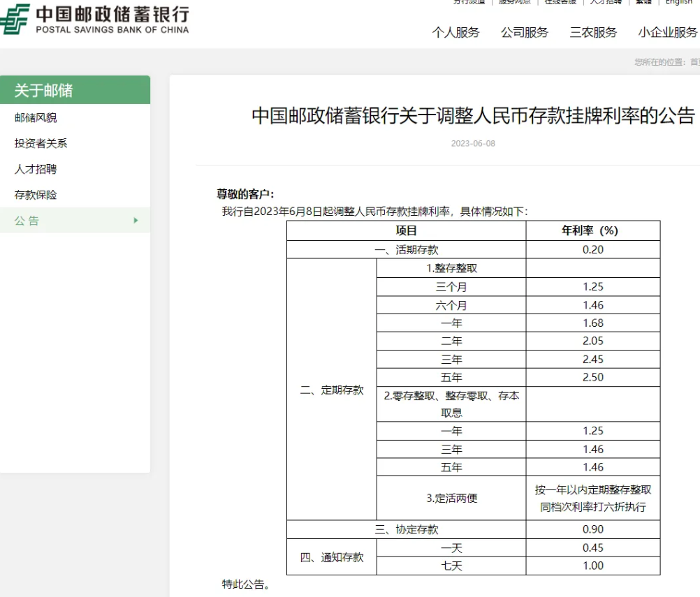700x597 pixels.
Task: Click the closing 特此公告 text
Action: pos(246,584)
